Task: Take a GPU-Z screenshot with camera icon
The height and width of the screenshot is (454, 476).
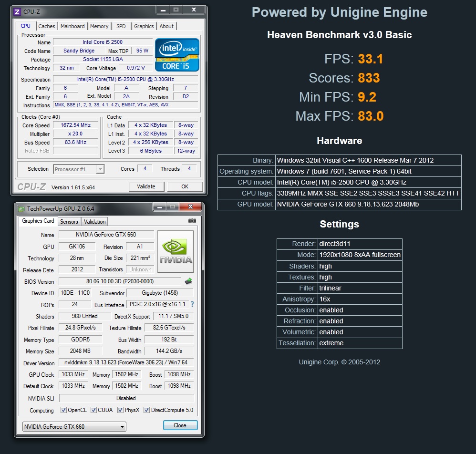Action: coord(192,221)
